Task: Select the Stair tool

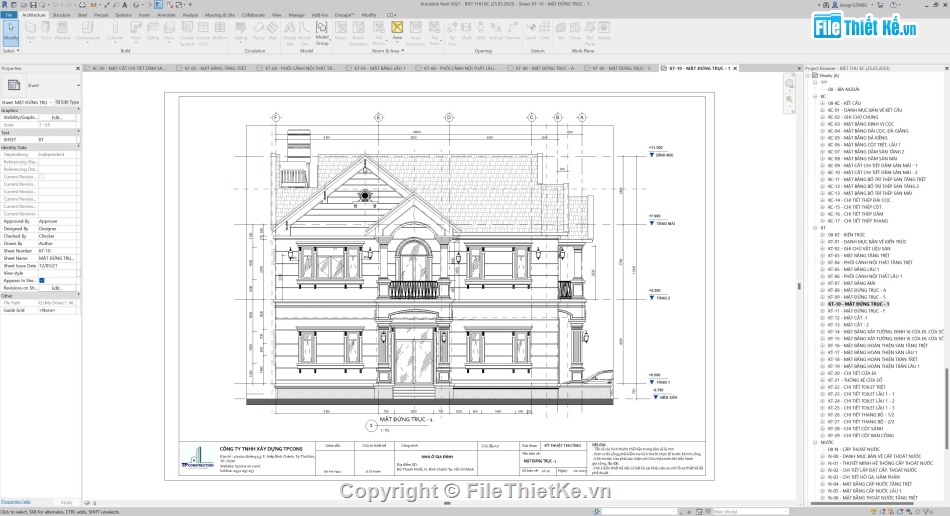Action: coord(273,31)
